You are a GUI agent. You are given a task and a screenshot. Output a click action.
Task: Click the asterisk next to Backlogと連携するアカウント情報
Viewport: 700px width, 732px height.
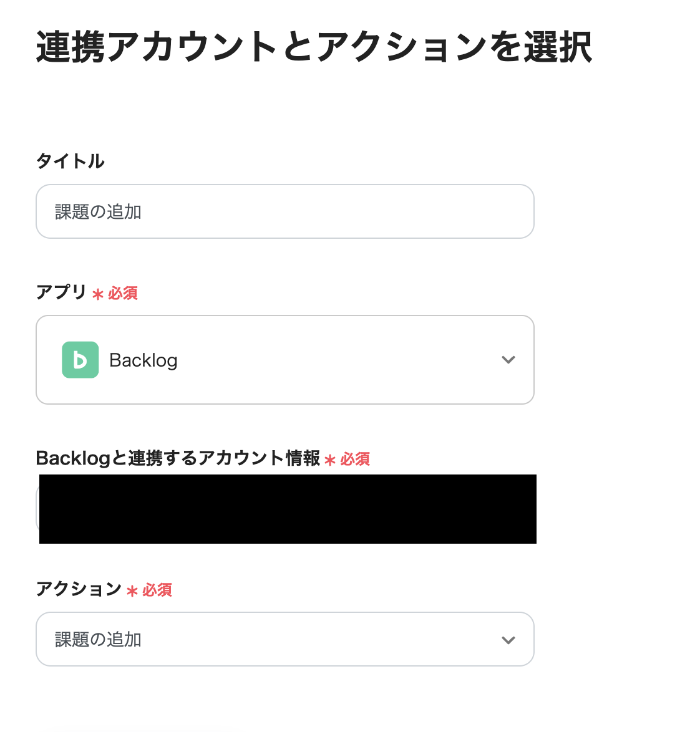pos(329,459)
